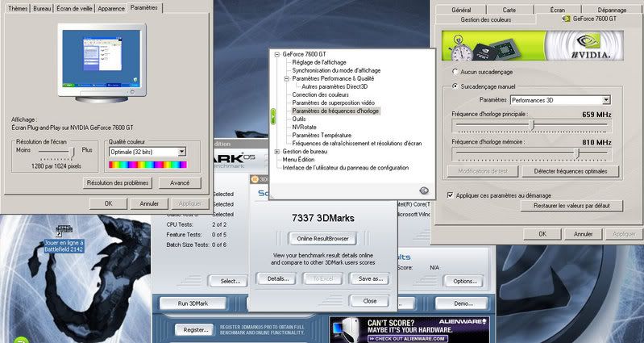Switch to the Thèmes tab
Image resolution: width=644 pixels, height=343 pixels.
click(18, 8)
